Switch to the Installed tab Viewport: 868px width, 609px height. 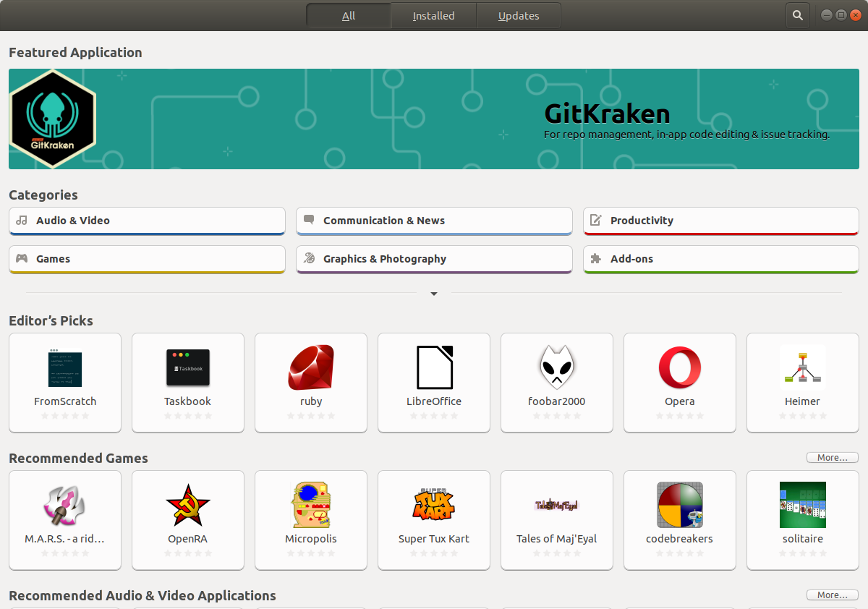tap(433, 15)
